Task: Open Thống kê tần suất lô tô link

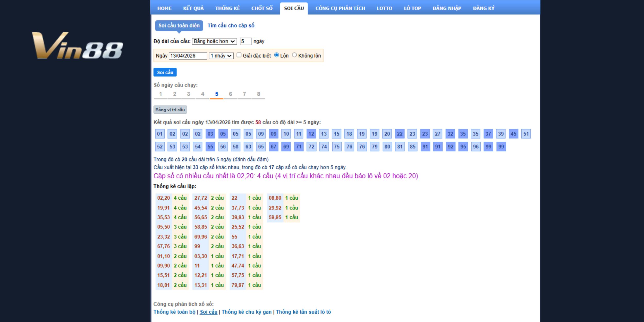Action: 303,312
